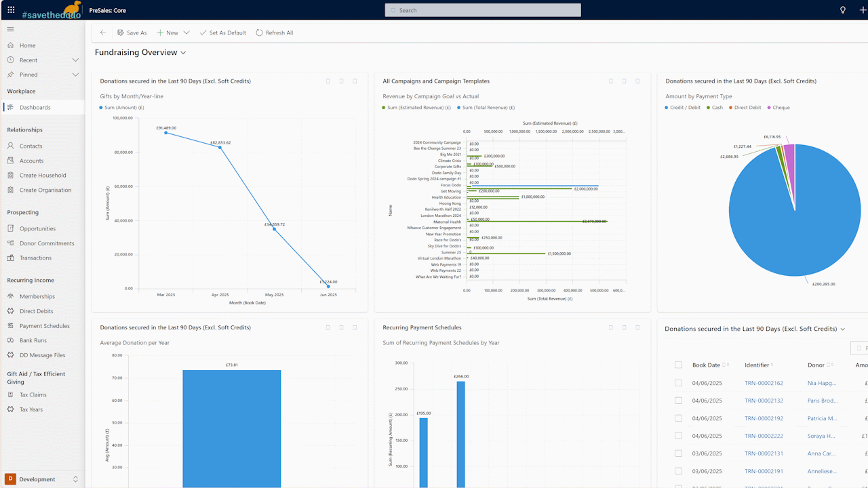This screenshot has width=868, height=488.
Task: Open the Identifier column sort menu
Action: [x=772, y=365]
